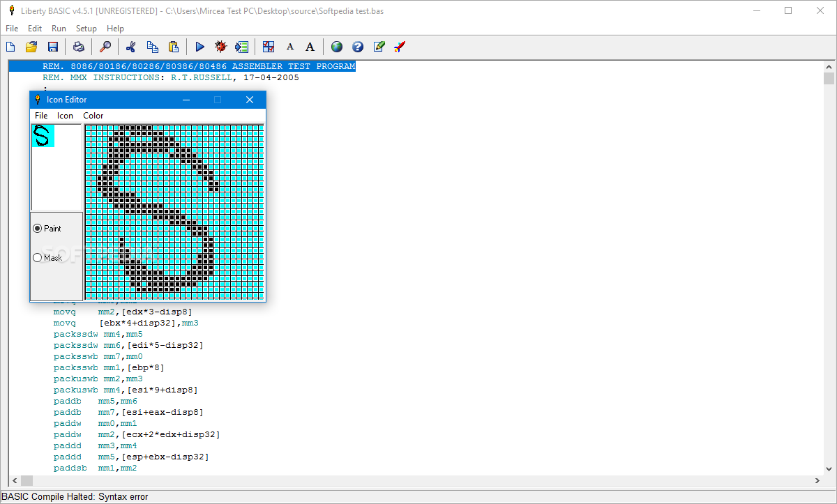Close the Icon Editor window
The image size is (837, 504).
coord(250,100)
